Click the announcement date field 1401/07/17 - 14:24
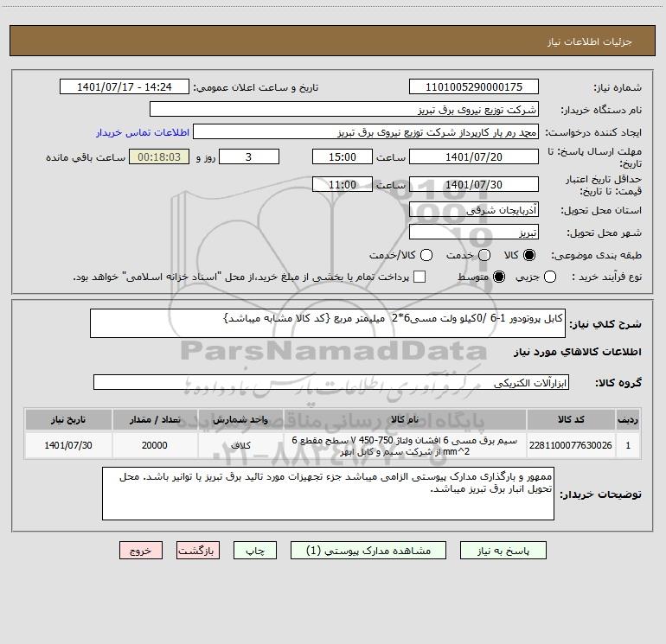Screen dimensions: 666x644 [x=125, y=87]
